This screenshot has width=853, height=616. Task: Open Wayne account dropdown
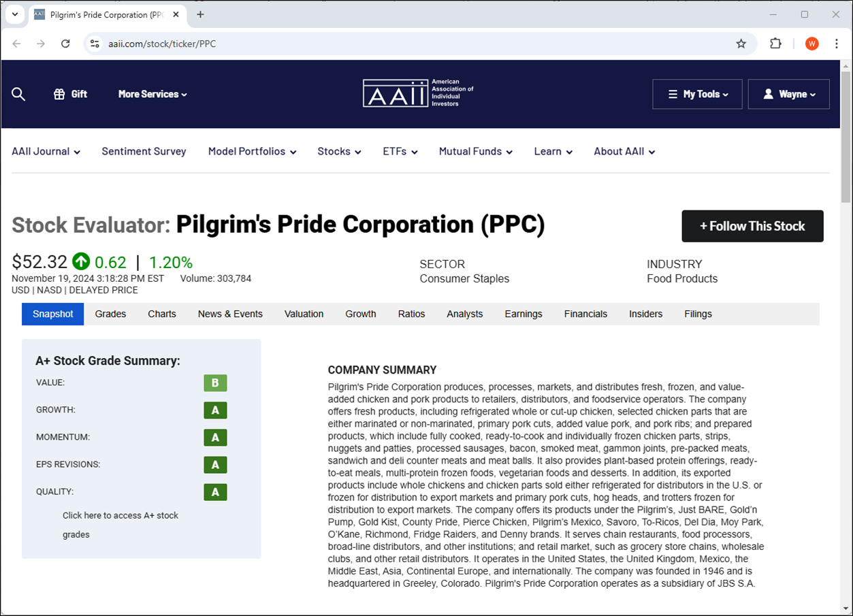(x=788, y=95)
